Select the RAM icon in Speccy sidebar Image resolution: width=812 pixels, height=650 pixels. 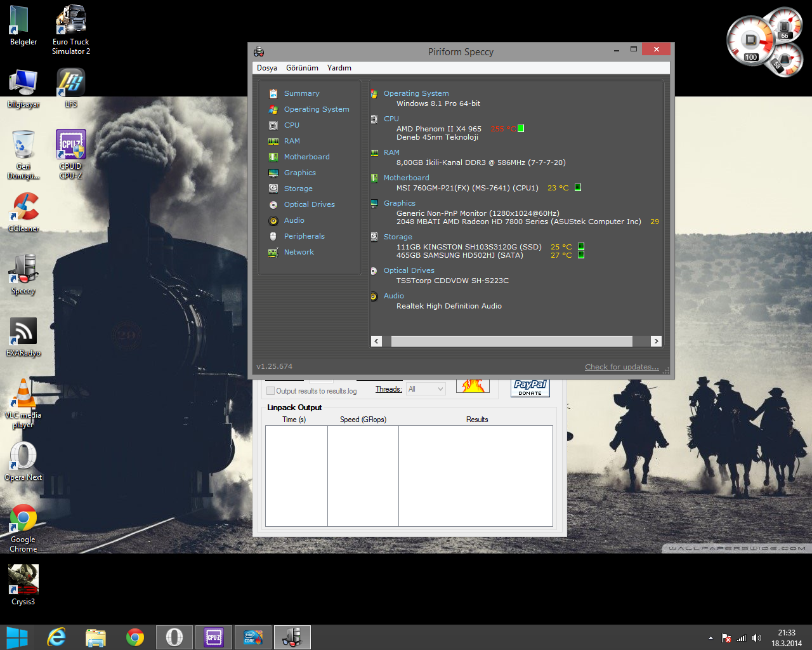coord(273,141)
